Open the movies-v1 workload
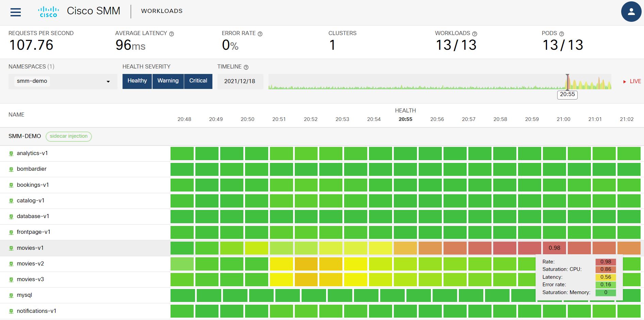Viewport: 644px width, 320px height. [30, 248]
